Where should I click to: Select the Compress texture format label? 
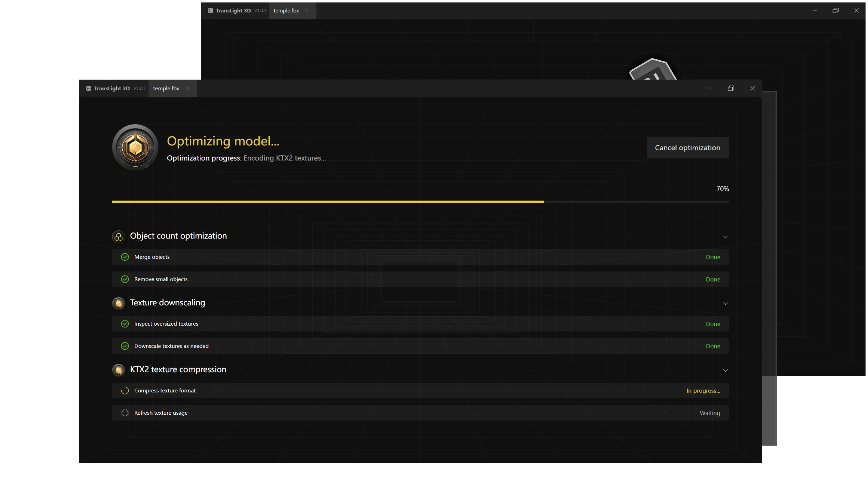(x=165, y=390)
